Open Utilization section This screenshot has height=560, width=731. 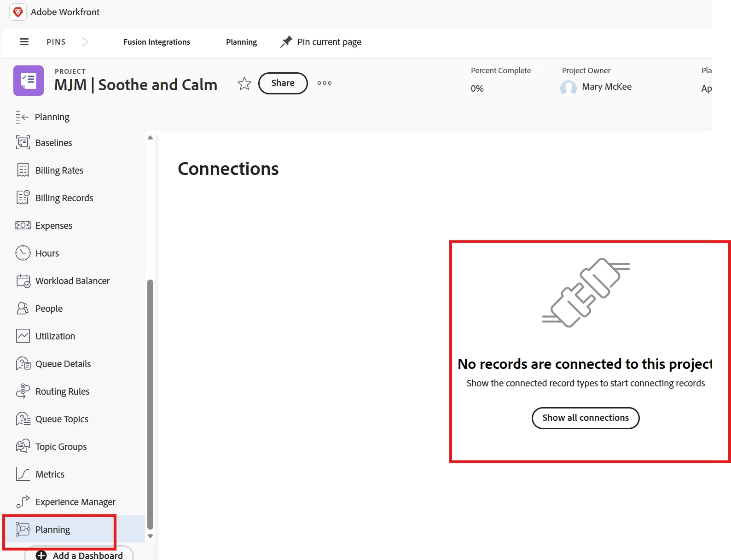pyautogui.click(x=55, y=336)
